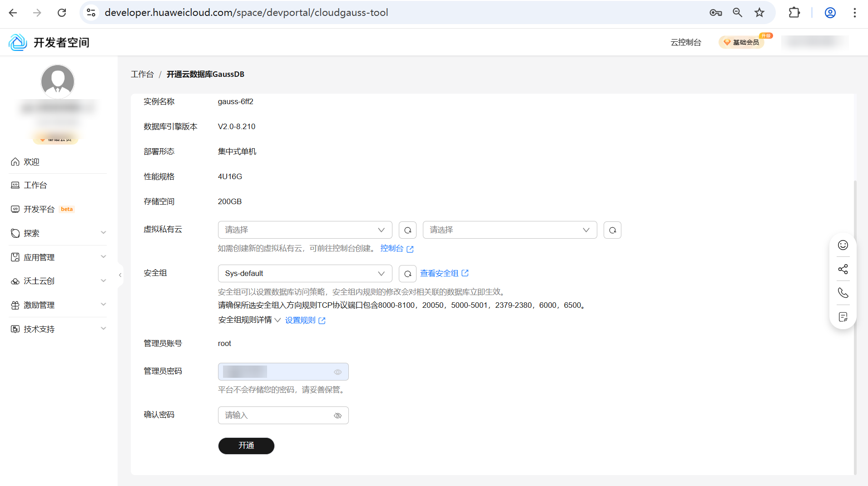This screenshot has width=868, height=486.
Task: Click the page vertical scrollbar
Action: pos(855,327)
